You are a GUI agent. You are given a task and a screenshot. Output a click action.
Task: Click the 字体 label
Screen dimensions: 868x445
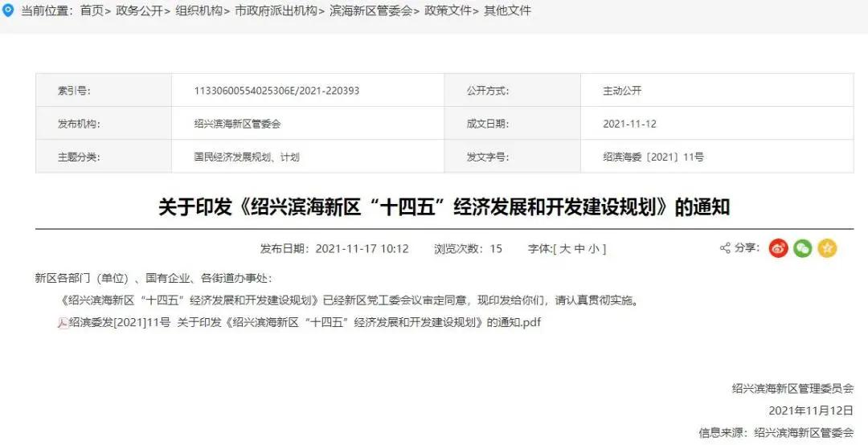point(540,249)
